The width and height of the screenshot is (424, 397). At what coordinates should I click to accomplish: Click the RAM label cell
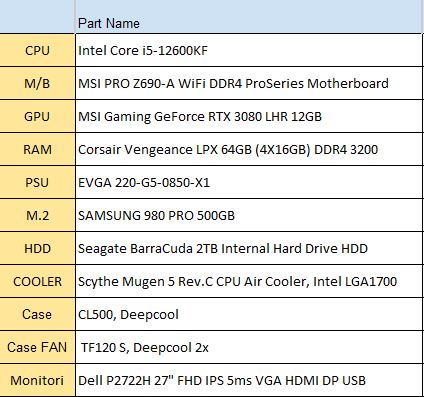pos(37,149)
